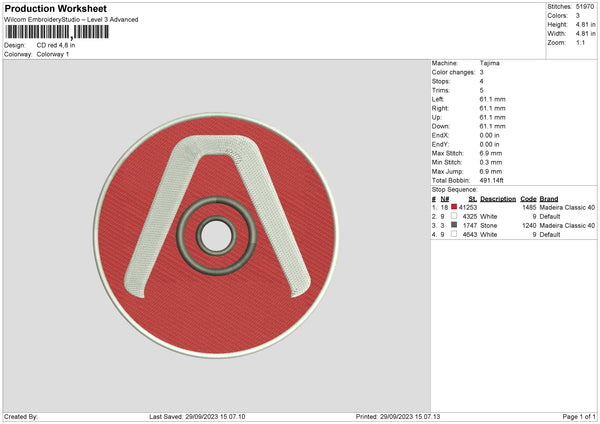The width and height of the screenshot is (600, 424).
Task: Click thread code 1240 in row 3
Action: pyautogui.click(x=529, y=226)
